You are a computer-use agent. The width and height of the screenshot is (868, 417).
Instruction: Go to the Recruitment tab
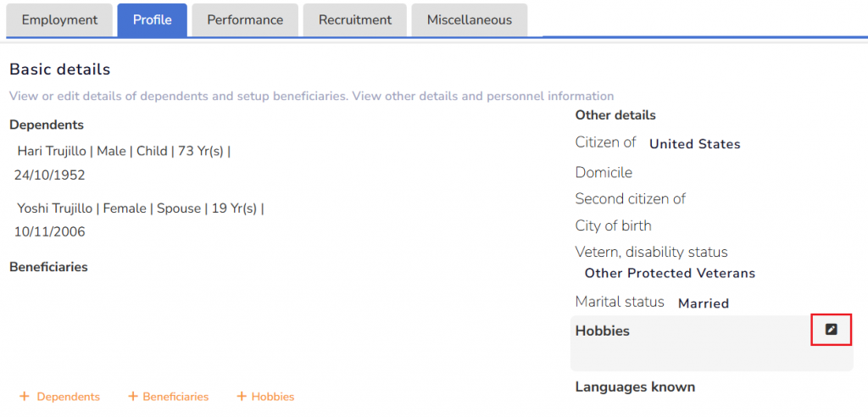point(355,20)
